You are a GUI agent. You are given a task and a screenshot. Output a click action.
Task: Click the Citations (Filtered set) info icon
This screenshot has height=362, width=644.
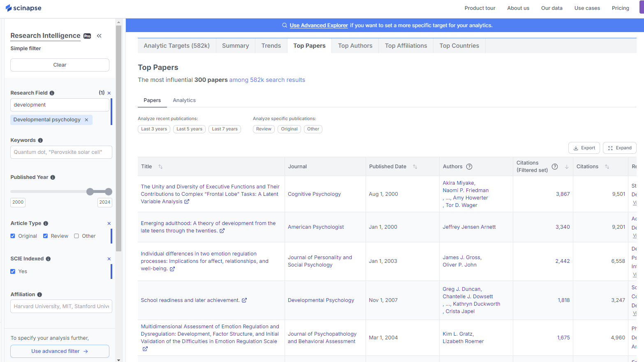(554, 166)
